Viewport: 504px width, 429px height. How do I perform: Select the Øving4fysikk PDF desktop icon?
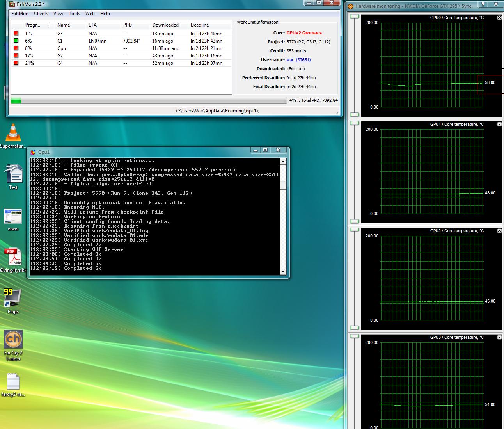pyautogui.click(x=13, y=260)
